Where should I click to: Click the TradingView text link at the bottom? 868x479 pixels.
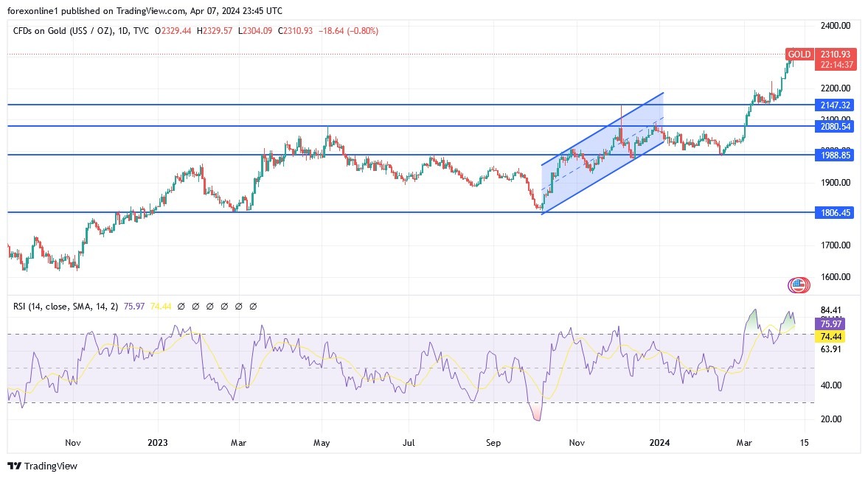tap(52, 466)
